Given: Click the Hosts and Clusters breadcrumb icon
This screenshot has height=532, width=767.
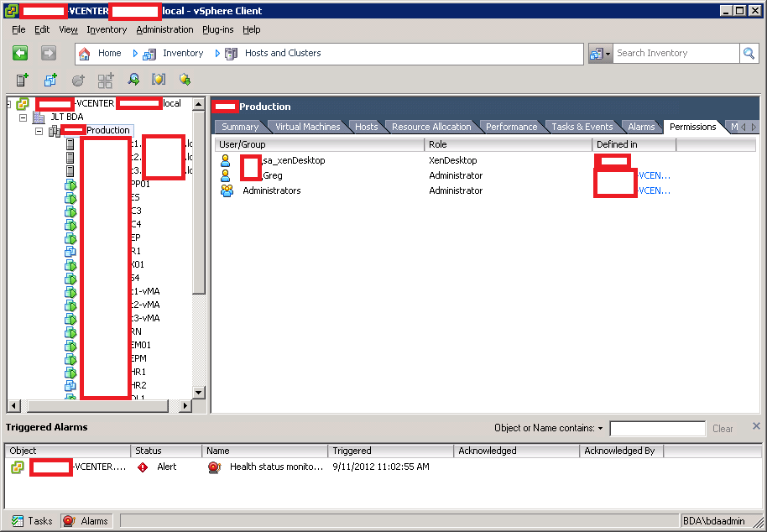Looking at the screenshot, I should tap(231, 54).
